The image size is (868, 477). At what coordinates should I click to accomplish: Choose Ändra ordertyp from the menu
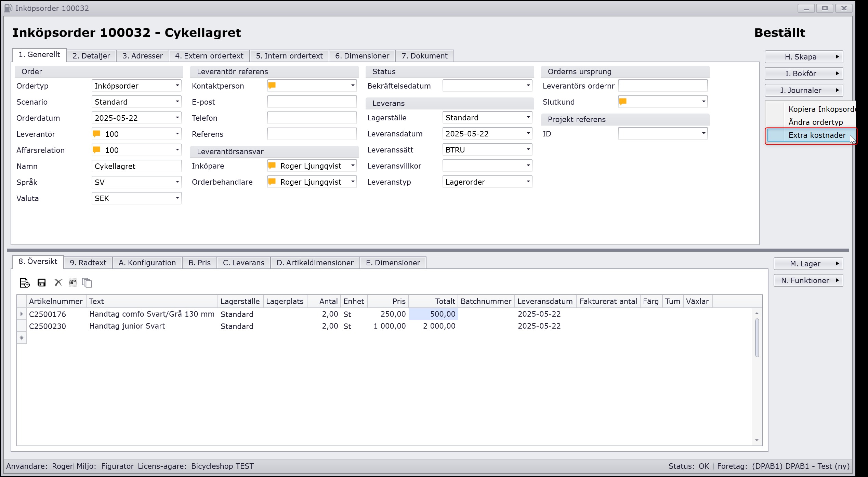815,122
